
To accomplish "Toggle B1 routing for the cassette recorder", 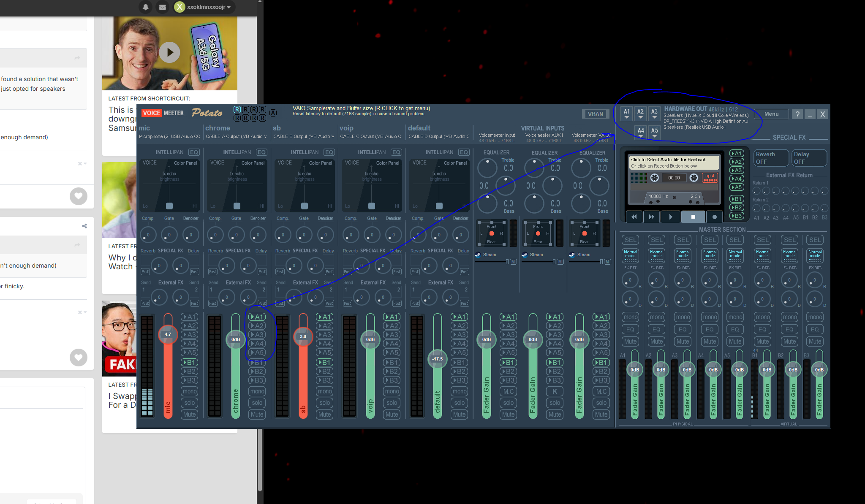I will [x=737, y=199].
